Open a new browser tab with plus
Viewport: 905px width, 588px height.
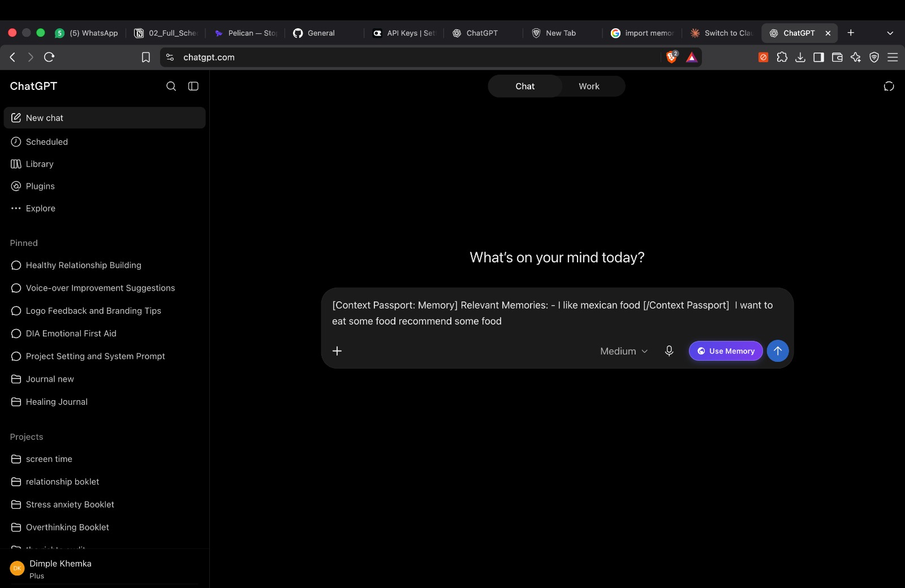coord(851,33)
